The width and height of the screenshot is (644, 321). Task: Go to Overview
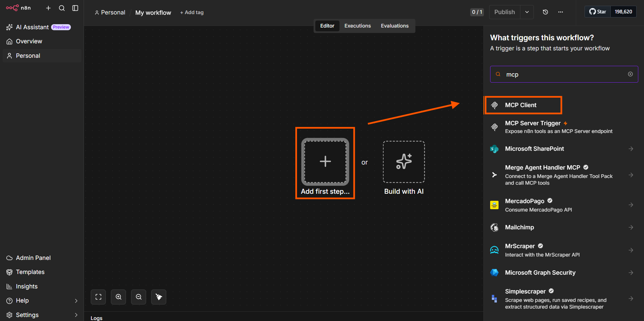point(42,41)
